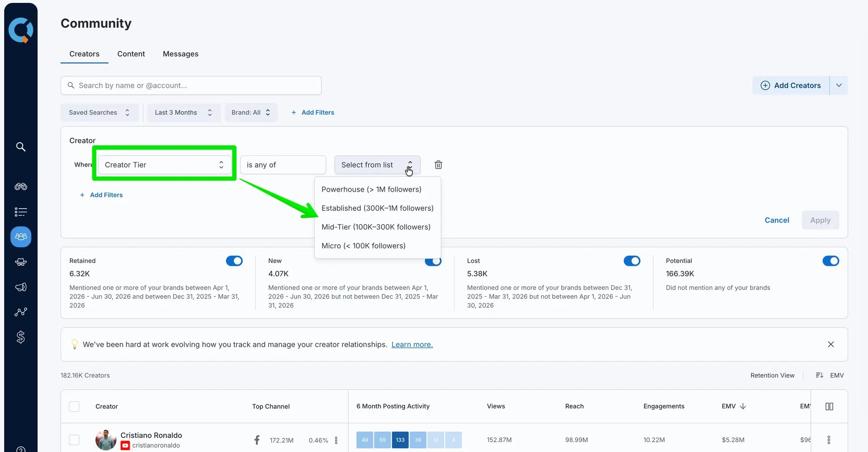Viewport: 868px width, 452px height.
Task: Click the 133 posting activity cell
Action: pyautogui.click(x=400, y=440)
